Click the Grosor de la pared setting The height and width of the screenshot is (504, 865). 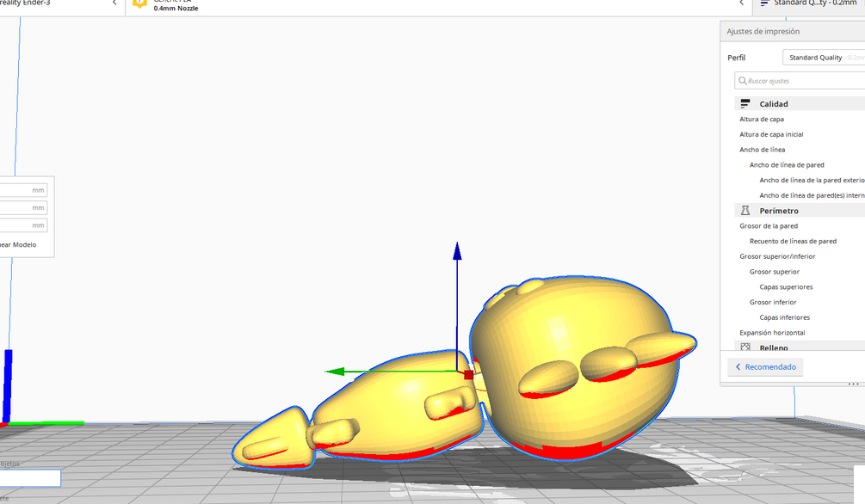tap(769, 226)
